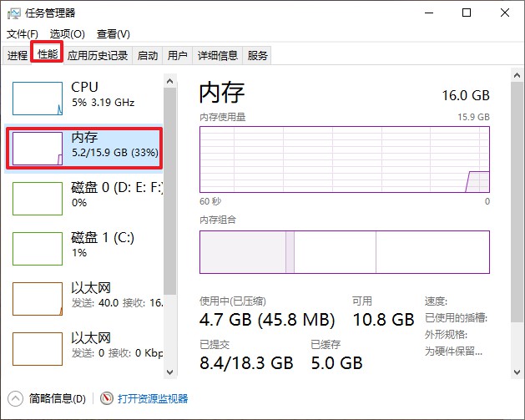
Task: Click the sidebar list's scroll down arrow
Action: 169,372
